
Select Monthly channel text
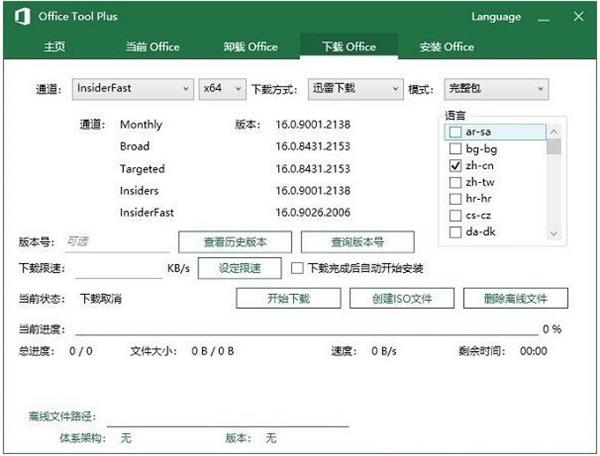141,125
